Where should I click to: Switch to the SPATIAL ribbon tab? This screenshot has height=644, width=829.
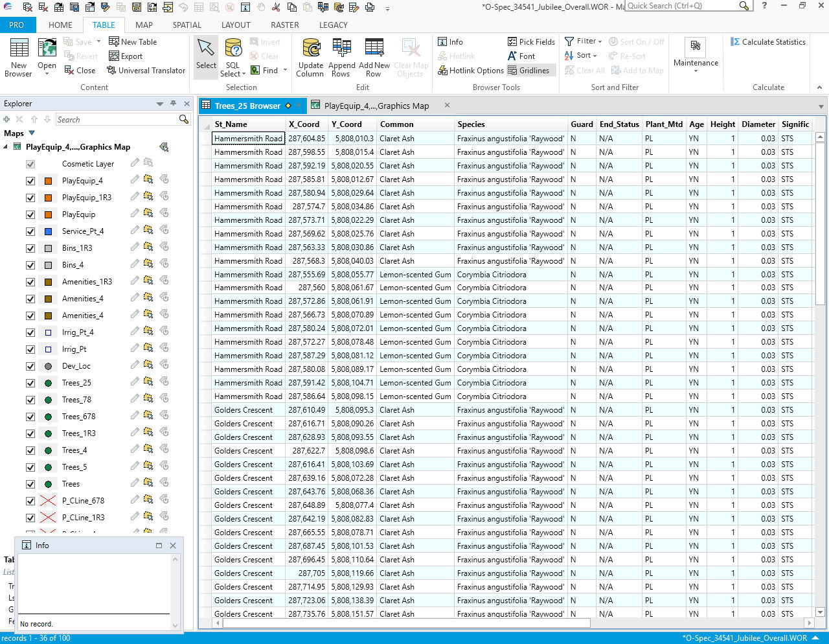[187, 25]
